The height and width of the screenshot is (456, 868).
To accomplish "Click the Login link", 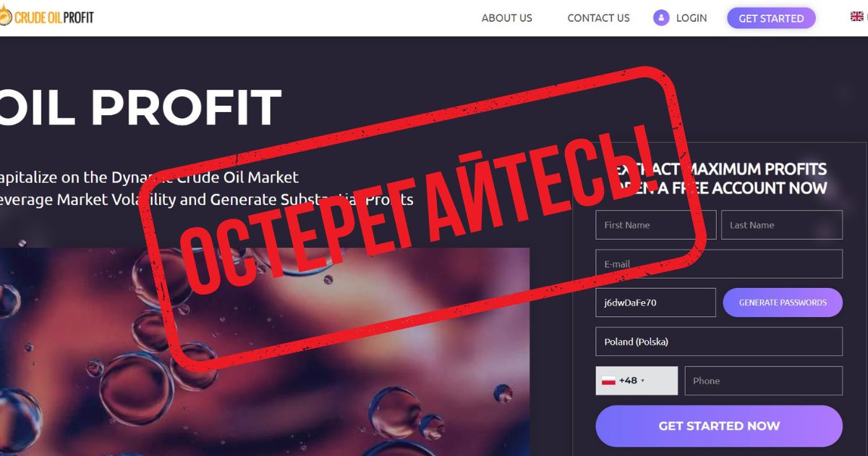I will [692, 18].
